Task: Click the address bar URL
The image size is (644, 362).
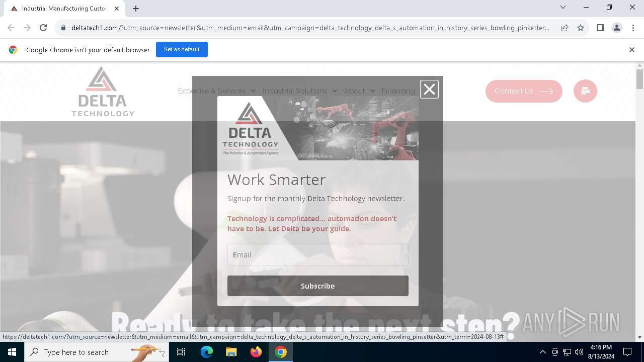Action: point(310,28)
